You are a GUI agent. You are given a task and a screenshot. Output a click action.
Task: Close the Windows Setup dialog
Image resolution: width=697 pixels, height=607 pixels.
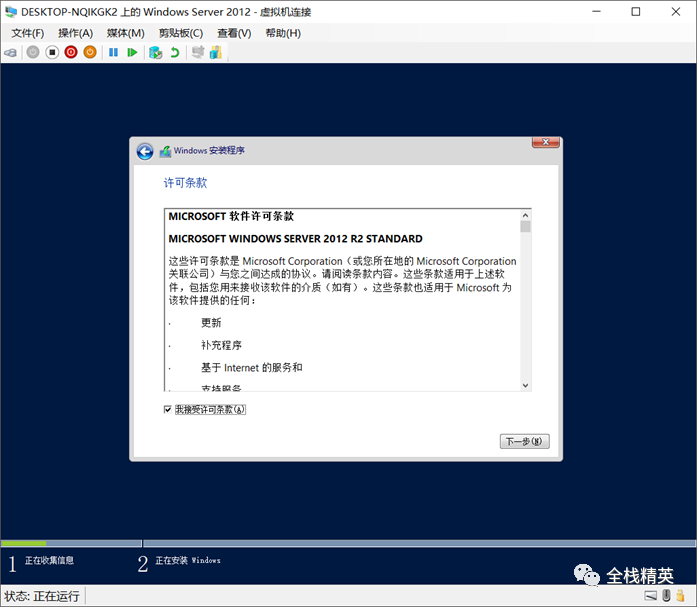point(545,142)
